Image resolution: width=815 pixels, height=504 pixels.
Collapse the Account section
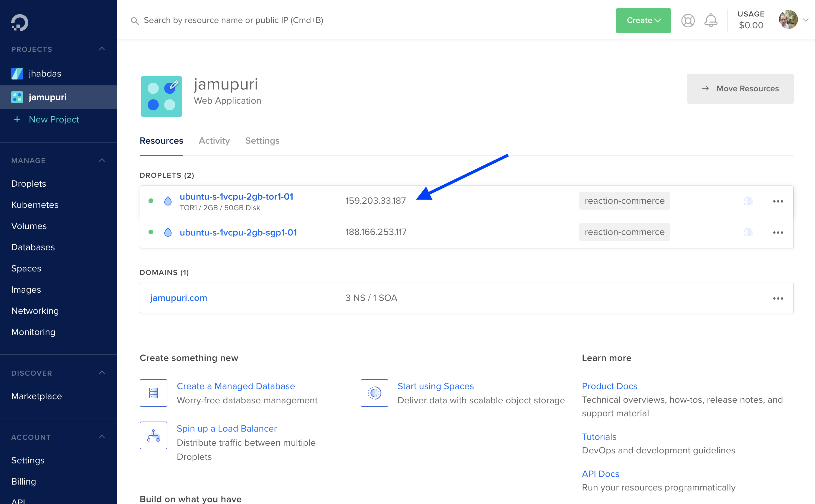[102, 437]
